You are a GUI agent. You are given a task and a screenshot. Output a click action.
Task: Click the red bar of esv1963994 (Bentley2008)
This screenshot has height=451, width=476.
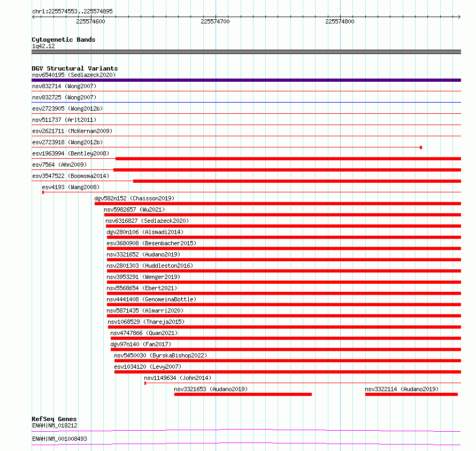(x=288, y=159)
